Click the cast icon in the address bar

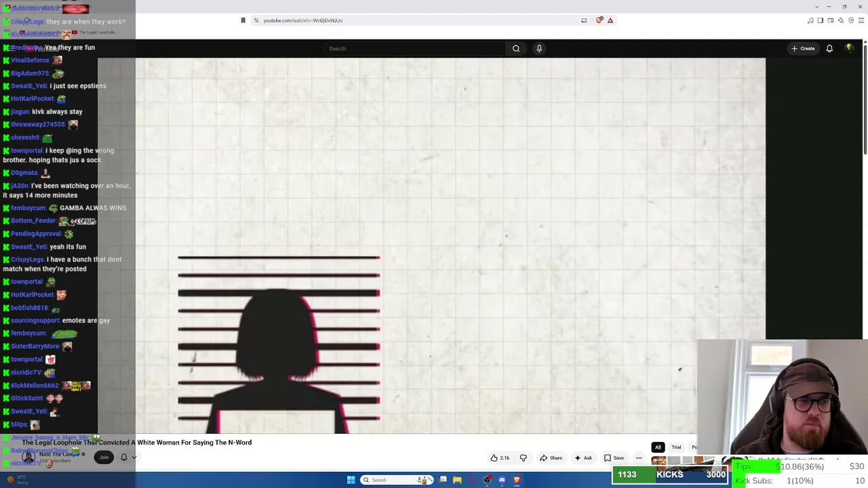click(584, 20)
